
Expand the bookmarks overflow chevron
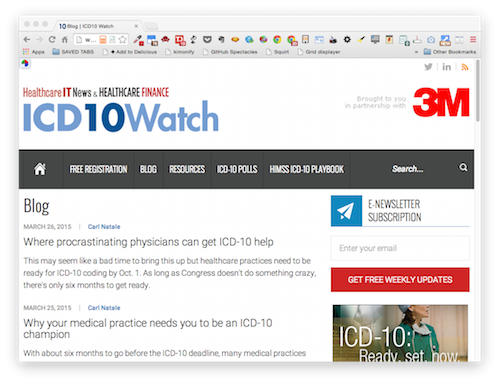(416, 52)
